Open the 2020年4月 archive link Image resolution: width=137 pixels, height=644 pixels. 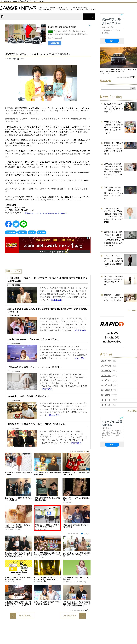[x=106, y=361]
